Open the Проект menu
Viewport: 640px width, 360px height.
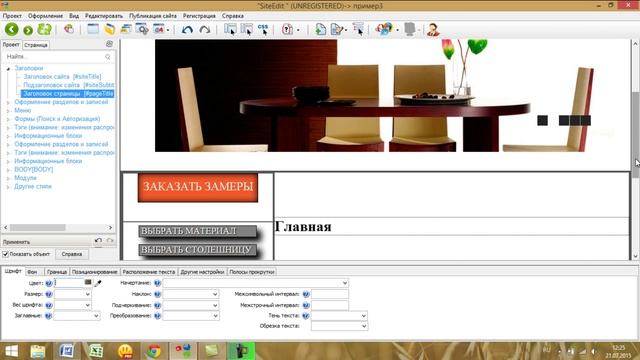[x=12, y=16]
